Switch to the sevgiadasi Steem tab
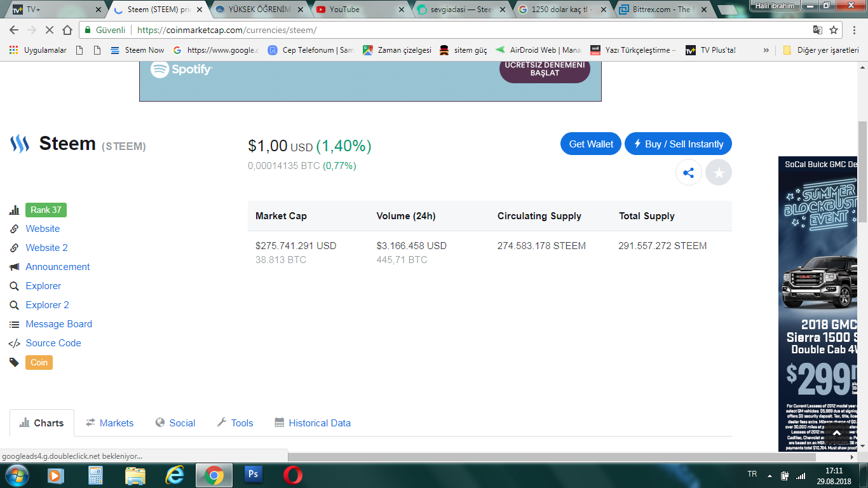 click(x=460, y=10)
